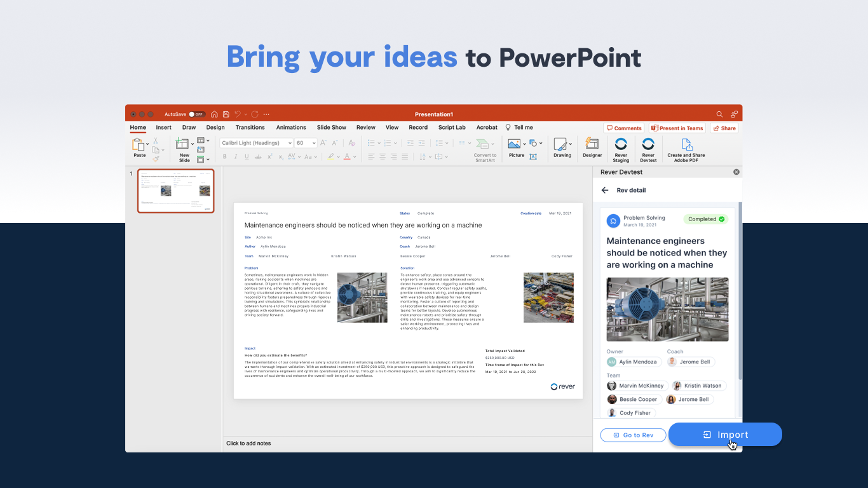Open the Transitions tab
This screenshot has height=488, width=868.
250,128
